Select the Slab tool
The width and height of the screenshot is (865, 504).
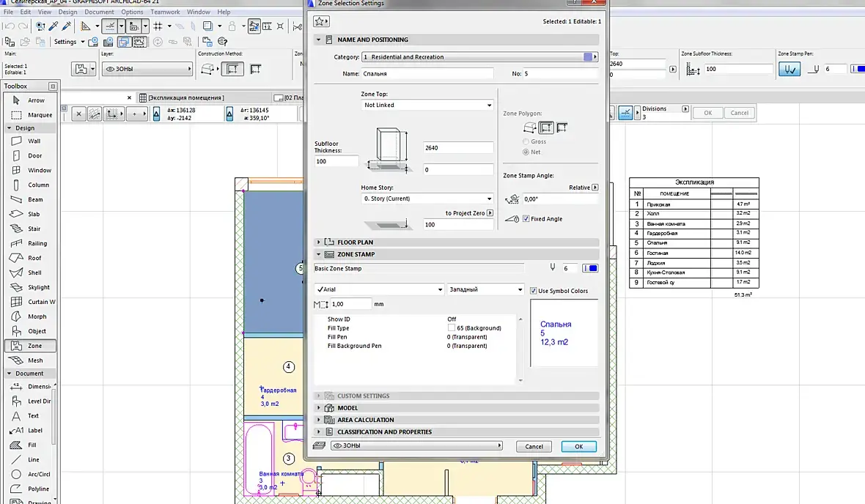tap(30, 214)
